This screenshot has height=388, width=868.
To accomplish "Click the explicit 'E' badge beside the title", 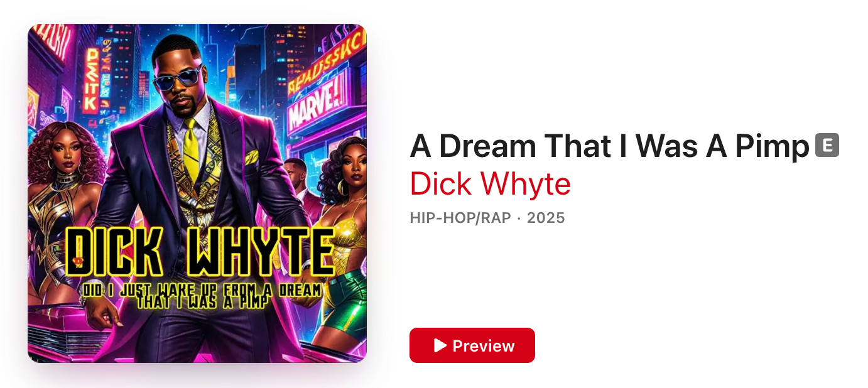I will 827,145.
